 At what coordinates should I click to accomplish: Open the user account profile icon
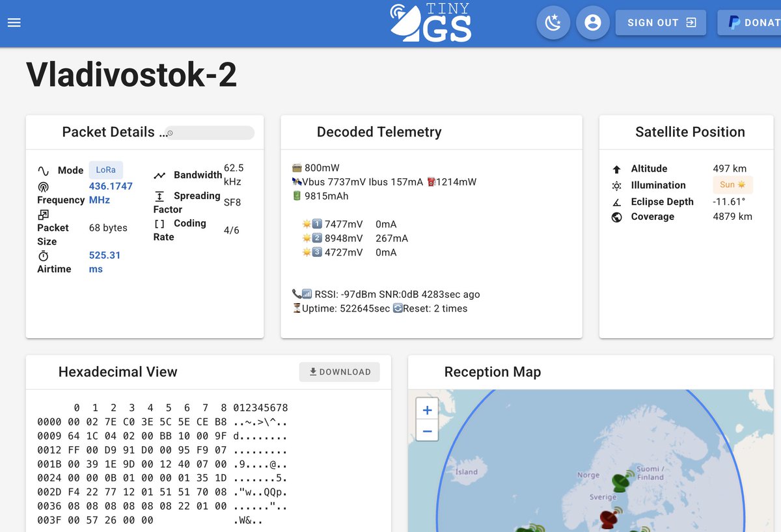(x=592, y=23)
